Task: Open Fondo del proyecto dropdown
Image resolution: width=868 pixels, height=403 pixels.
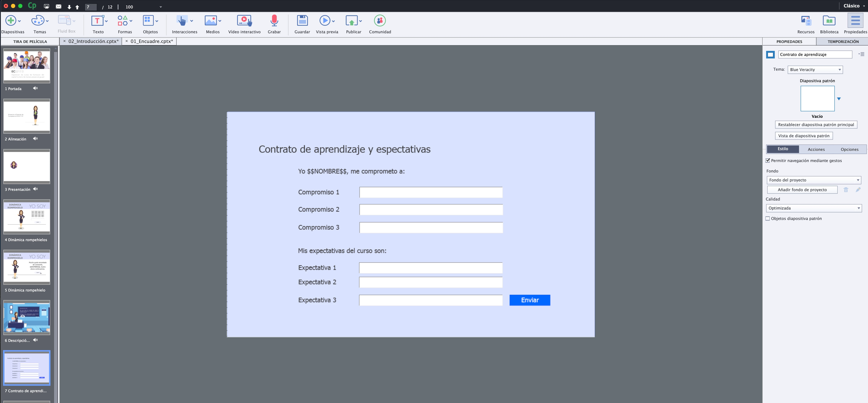Action: [x=813, y=180]
